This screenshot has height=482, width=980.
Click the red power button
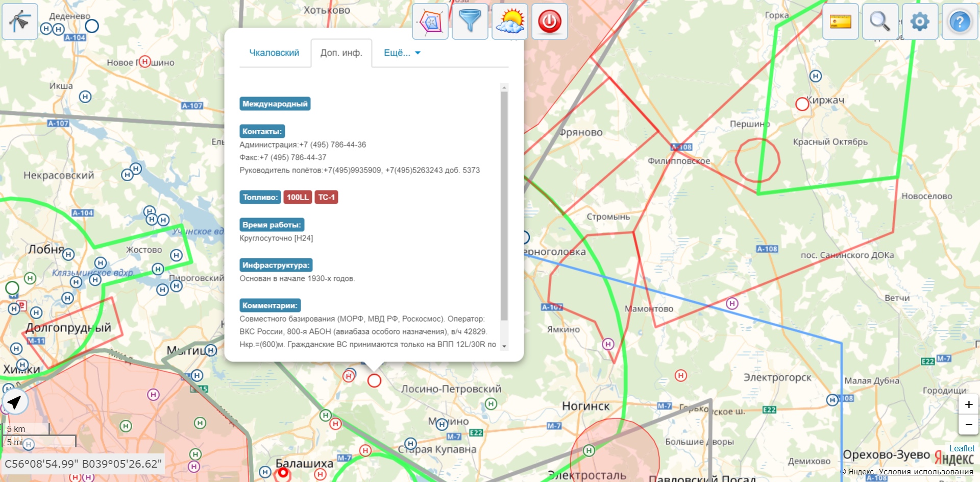click(550, 21)
